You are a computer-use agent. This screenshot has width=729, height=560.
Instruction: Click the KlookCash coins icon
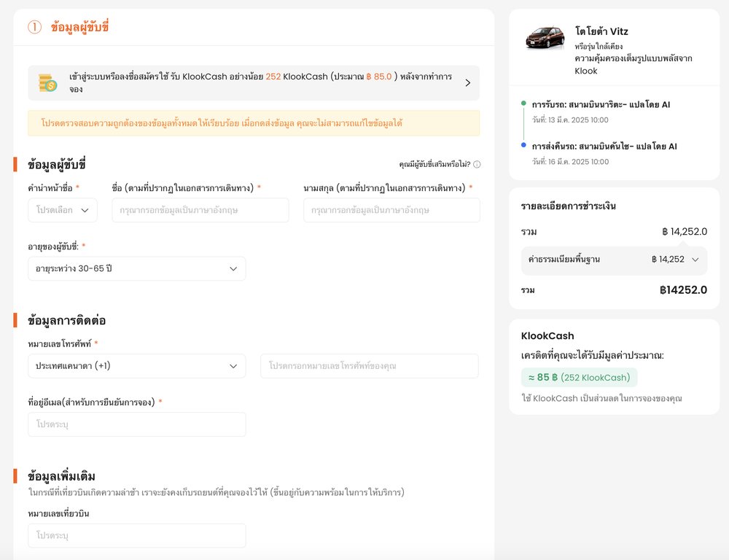[x=47, y=83]
